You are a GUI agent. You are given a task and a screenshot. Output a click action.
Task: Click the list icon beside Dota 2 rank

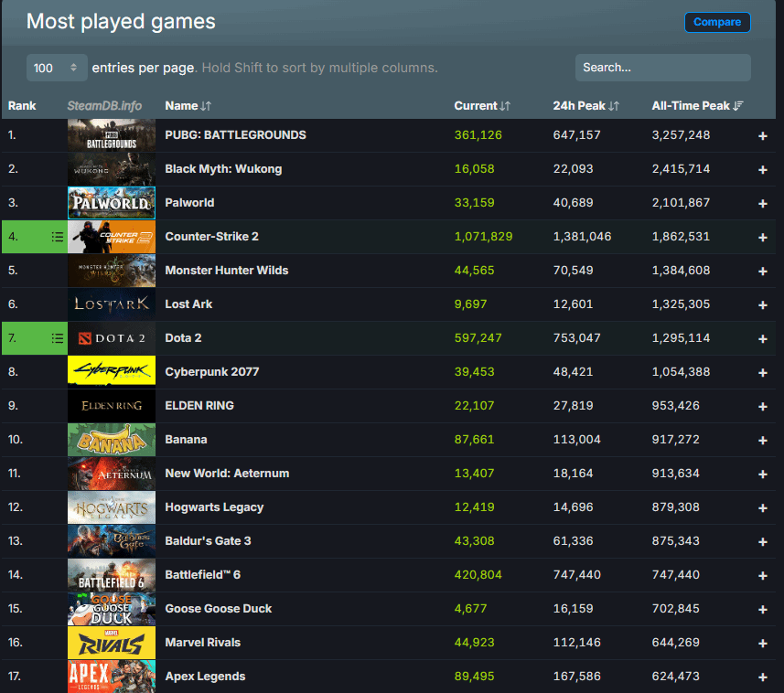[58, 338]
